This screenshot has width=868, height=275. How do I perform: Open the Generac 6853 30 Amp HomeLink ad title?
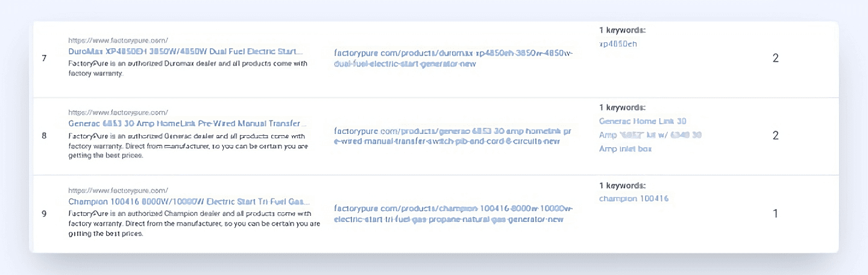187,123
